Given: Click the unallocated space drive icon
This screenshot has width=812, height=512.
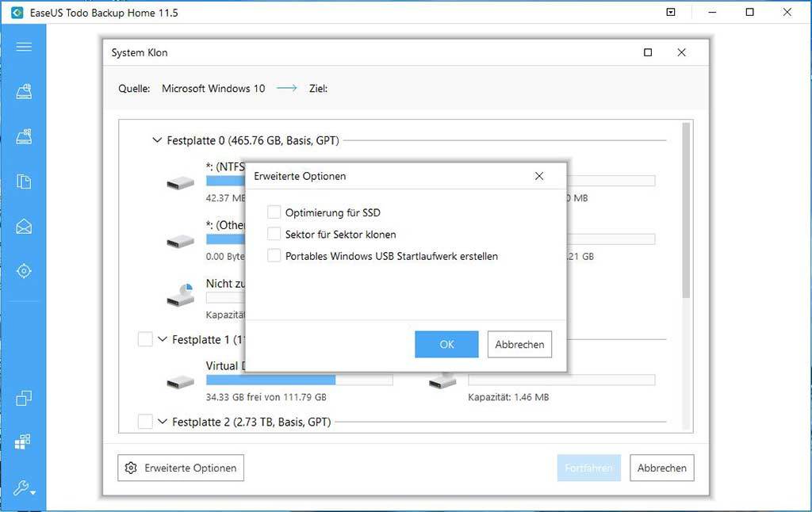Looking at the screenshot, I should (180, 296).
